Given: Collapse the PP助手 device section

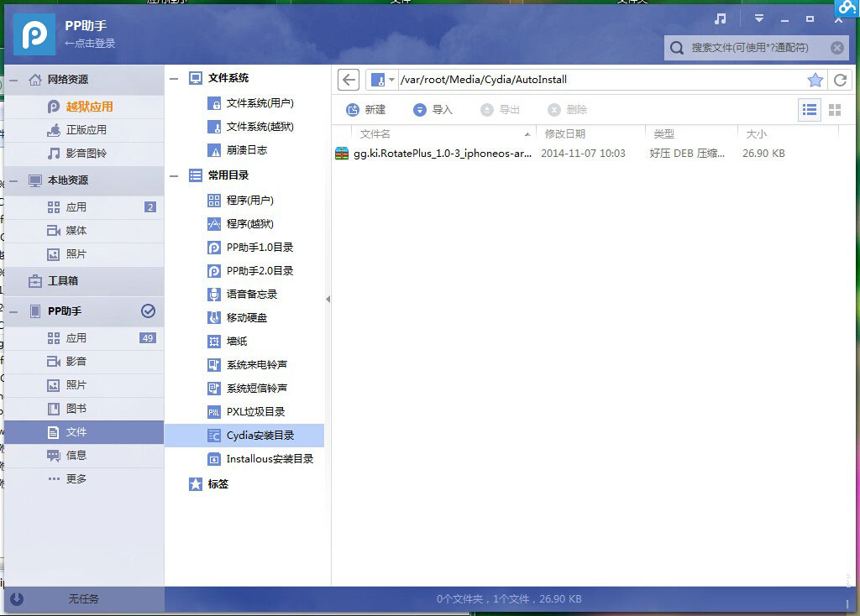Looking at the screenshot, I should pyautogui.click(x=14, y=312).
